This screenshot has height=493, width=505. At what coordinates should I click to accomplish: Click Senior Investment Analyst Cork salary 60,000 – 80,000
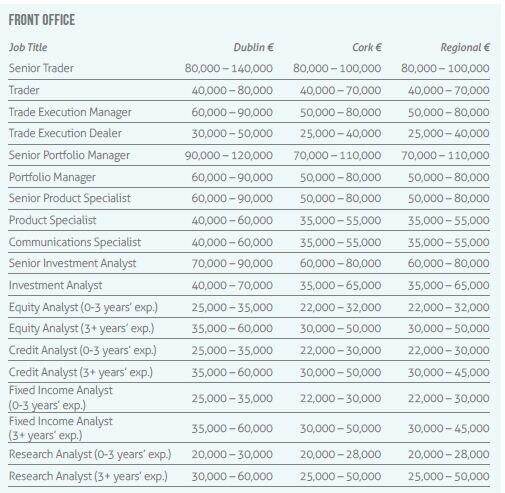tap(340, 263)
